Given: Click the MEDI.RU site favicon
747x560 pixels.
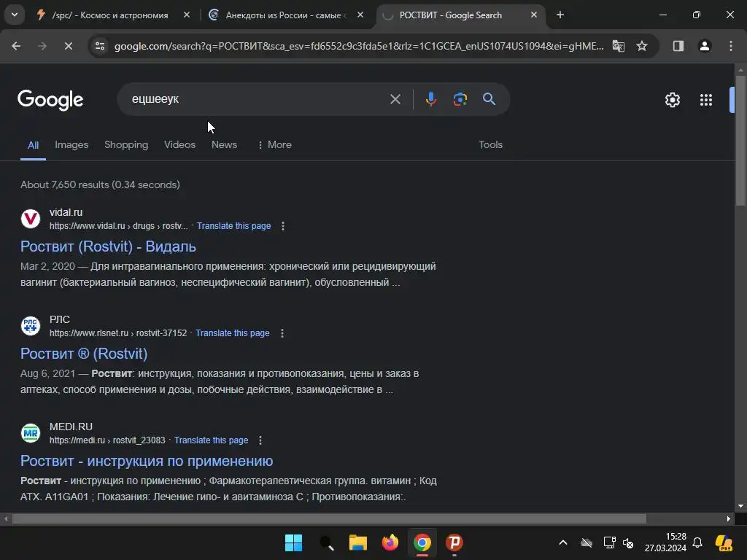Looking at the screenshot, I should (x=31, y=433).
